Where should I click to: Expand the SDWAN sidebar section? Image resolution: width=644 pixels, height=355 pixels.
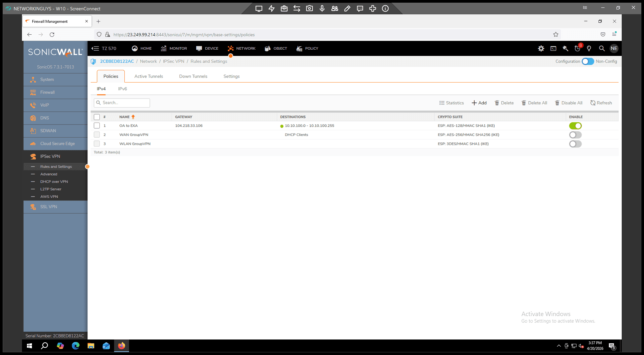tap(56, 131)
